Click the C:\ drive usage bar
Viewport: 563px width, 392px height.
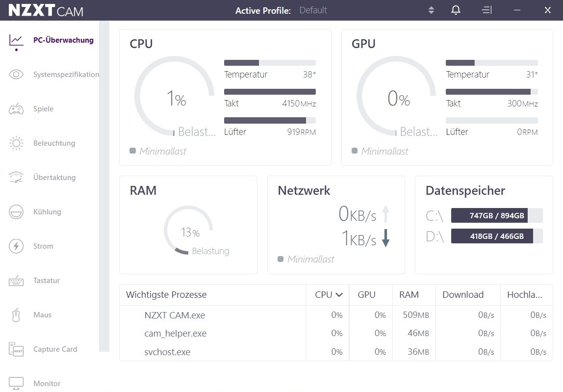(497, 215)
